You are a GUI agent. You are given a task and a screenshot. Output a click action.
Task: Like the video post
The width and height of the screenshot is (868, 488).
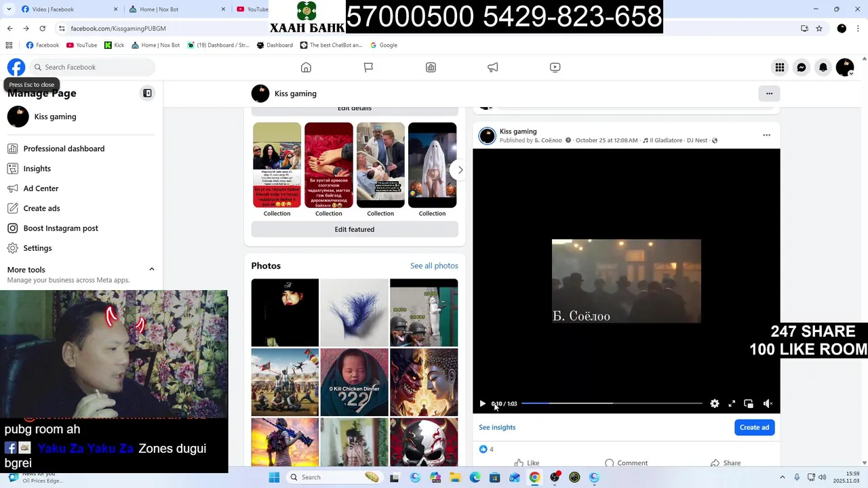527,463
